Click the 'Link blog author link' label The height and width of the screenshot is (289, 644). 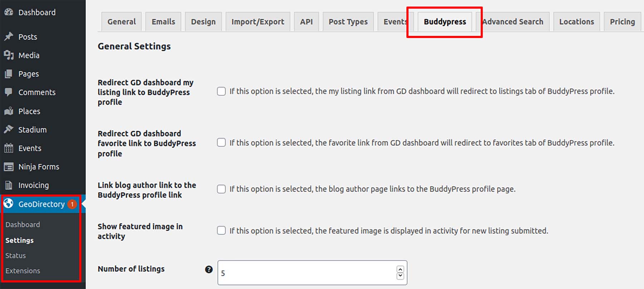point(147,190)
